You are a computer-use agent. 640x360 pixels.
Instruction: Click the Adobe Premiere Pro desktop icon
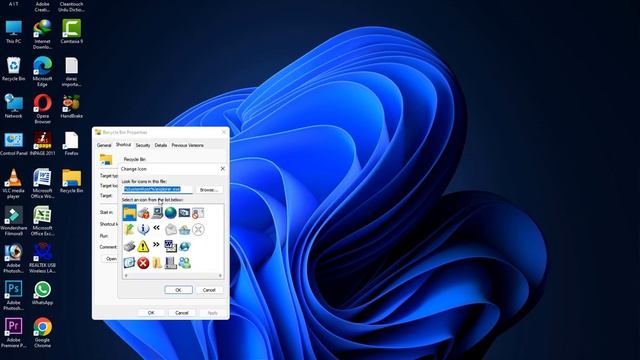13,333
